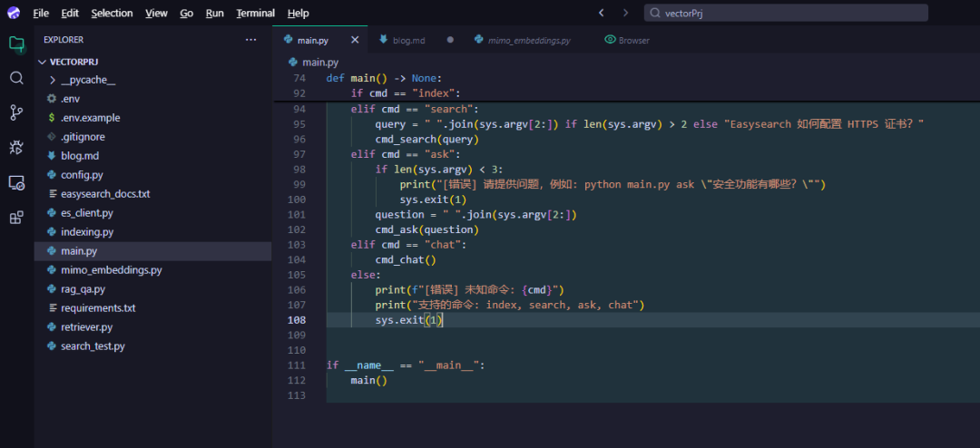The width and height of the screenshot is (980, 448).
Task: Click the Python icon of retriever.py
Action: click(x=52, y=326)
